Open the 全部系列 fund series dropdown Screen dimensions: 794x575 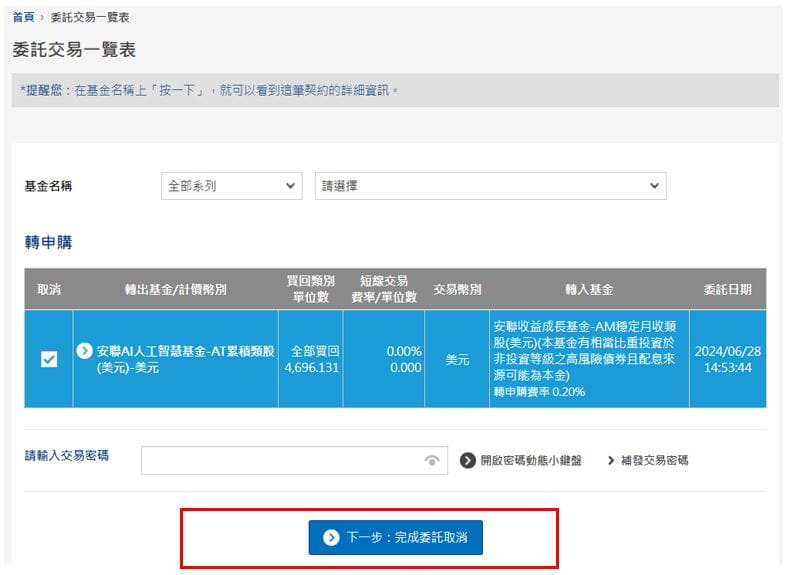pos(231,186)
